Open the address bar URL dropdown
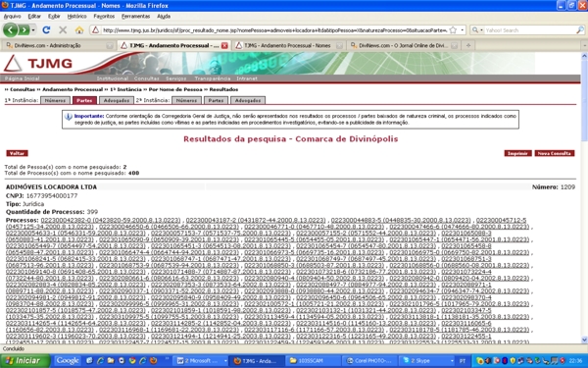The width and height of the screenshot is (588, 368). pos(462,30)
